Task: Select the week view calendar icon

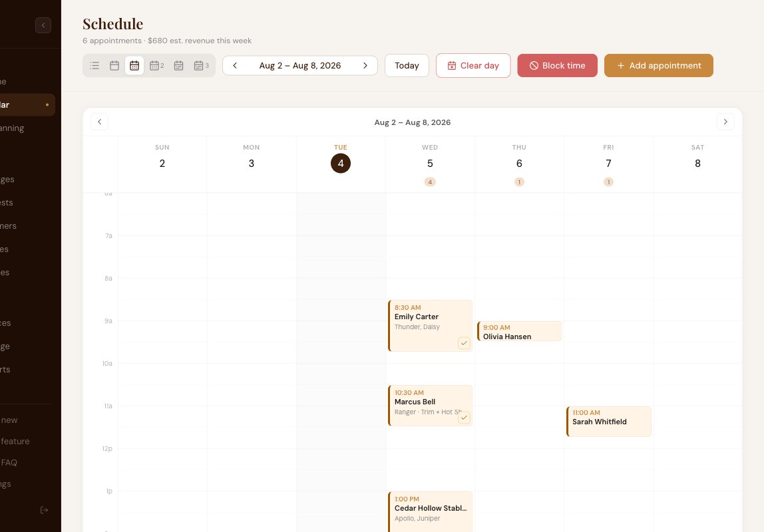Action: point(134,66)
